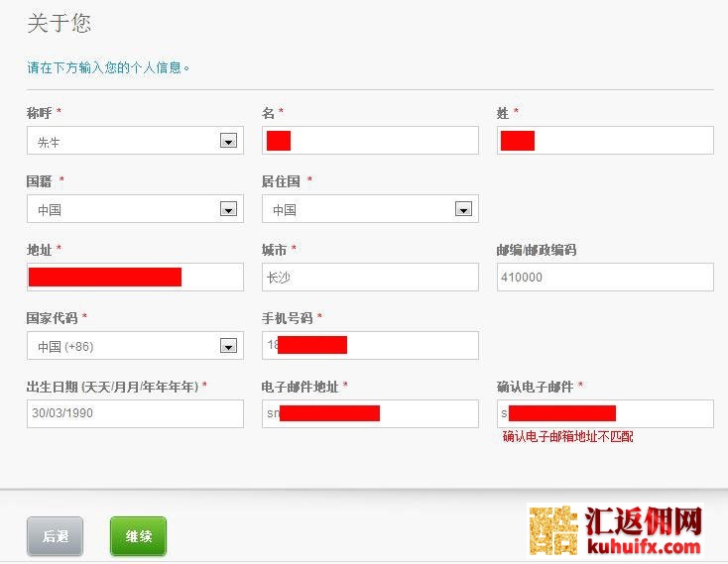This screenshot has width=728, height=564.
Task: Expand the 国家代码 country code dropdown
Action: [x=135, y=346]
